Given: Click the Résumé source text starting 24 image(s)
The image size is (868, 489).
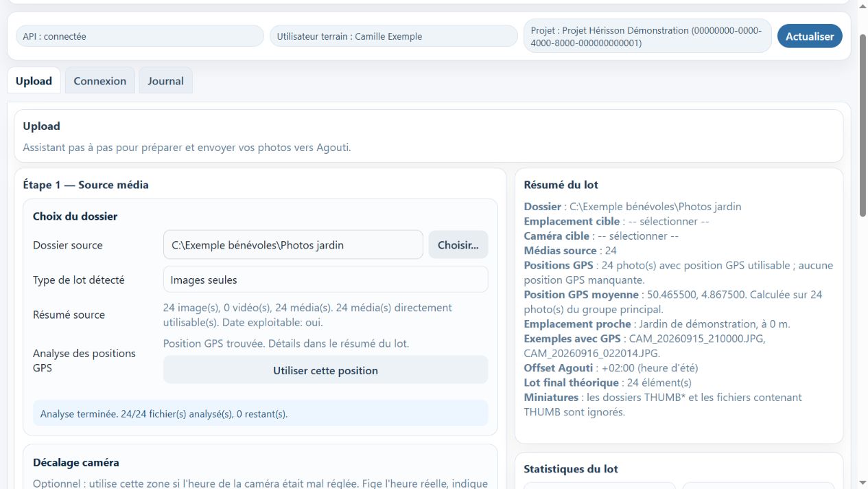Looking at the screenshot, I should tap(307, 315).
